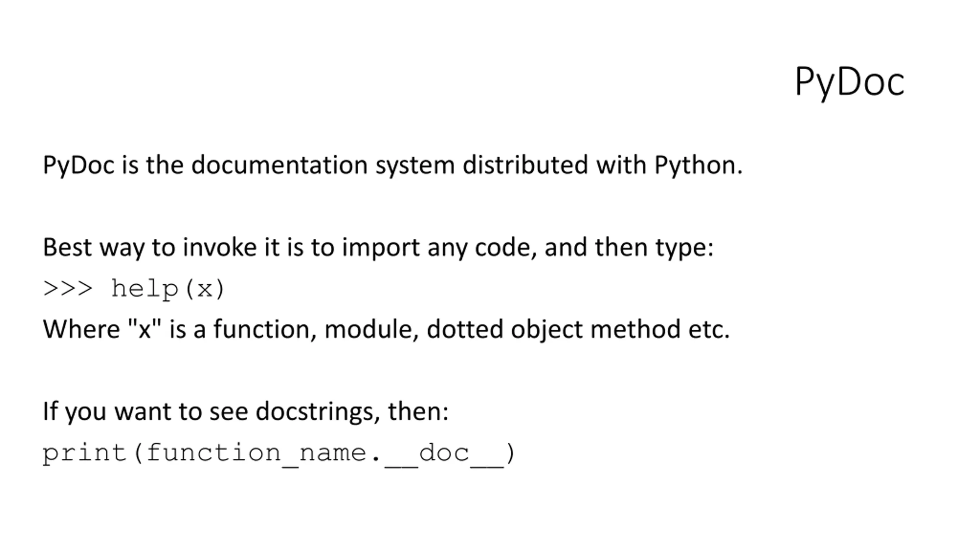Click the help(x) code text
This screenshot has width=980, height=551.
[168, 289]
